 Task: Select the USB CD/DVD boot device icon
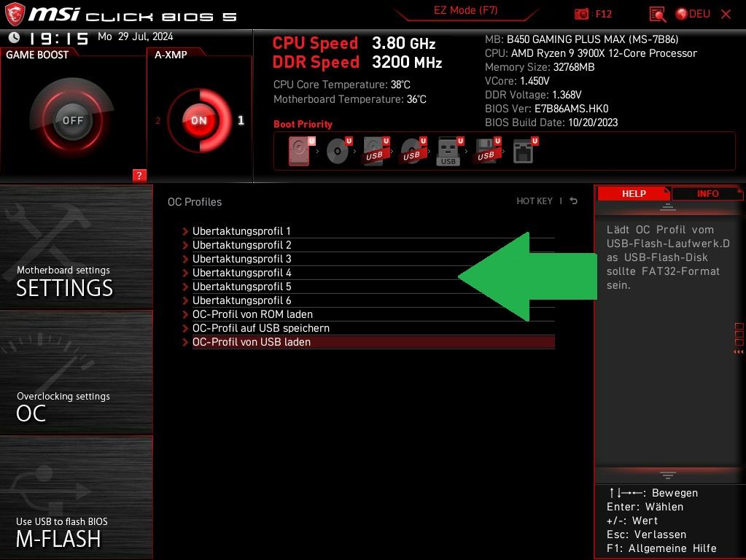pos(413,151)
